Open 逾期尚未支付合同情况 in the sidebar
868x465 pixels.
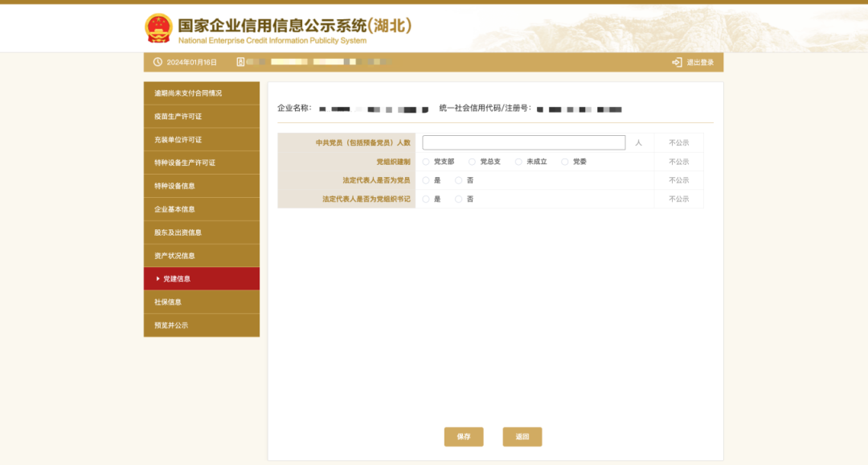coord(201,93)
